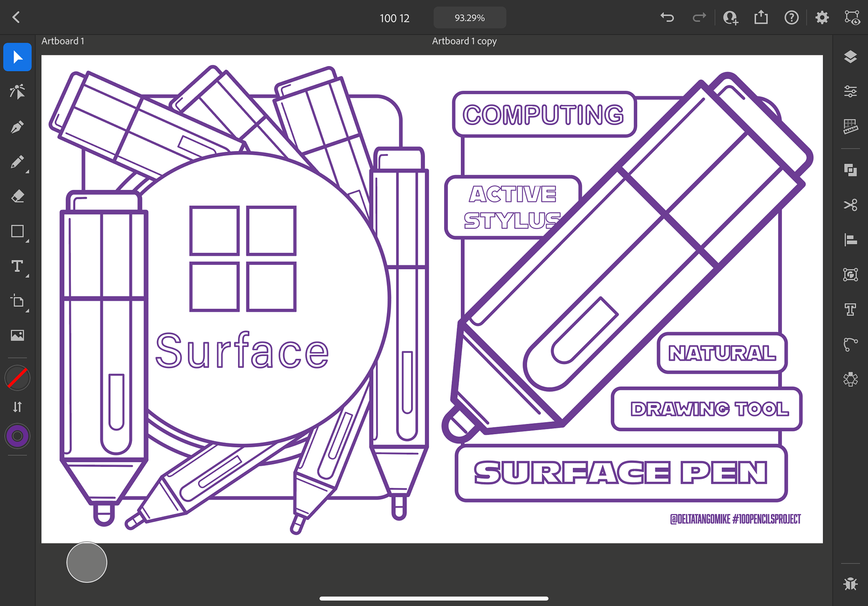The image size is (868, 606).
Task: Toggle the outline view mode icon
Action: click(852, 18)
